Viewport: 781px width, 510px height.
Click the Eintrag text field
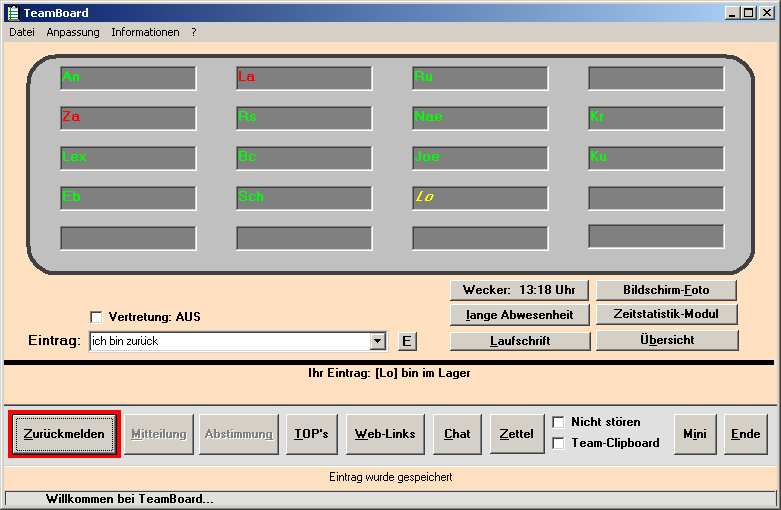(x=228, y=342)
